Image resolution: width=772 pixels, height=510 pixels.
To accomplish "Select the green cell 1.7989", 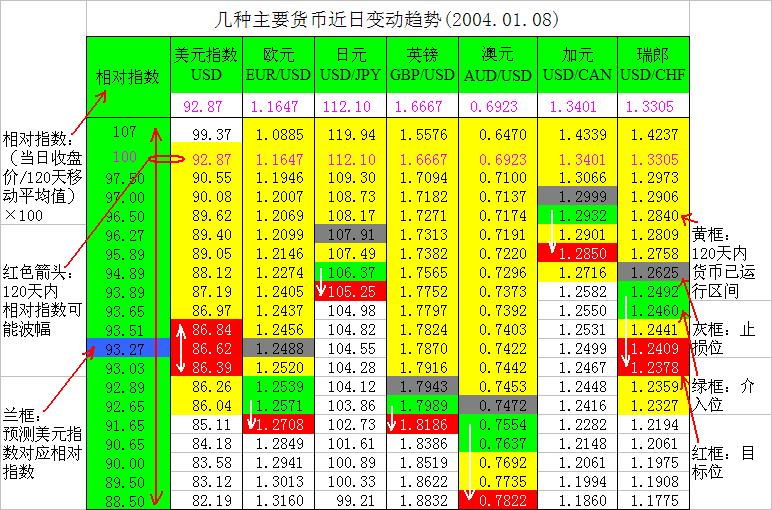I will (x=422, y=405).
